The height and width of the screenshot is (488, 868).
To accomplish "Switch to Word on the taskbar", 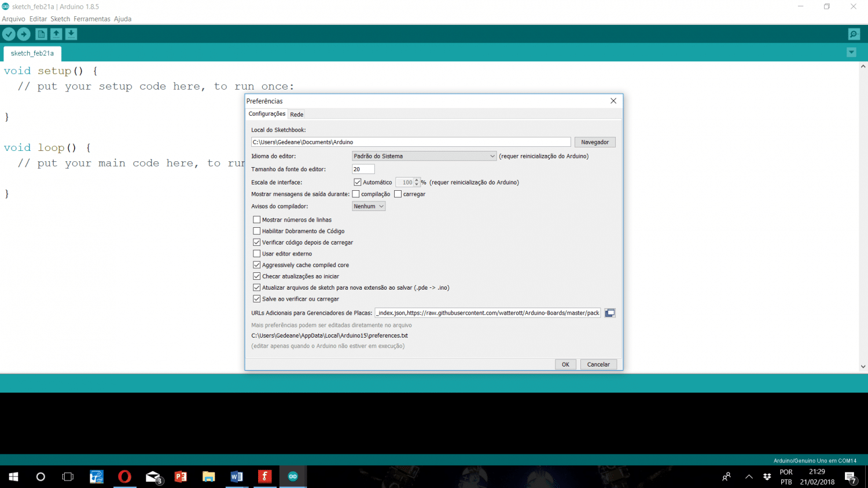I will [x=237, y=477].
